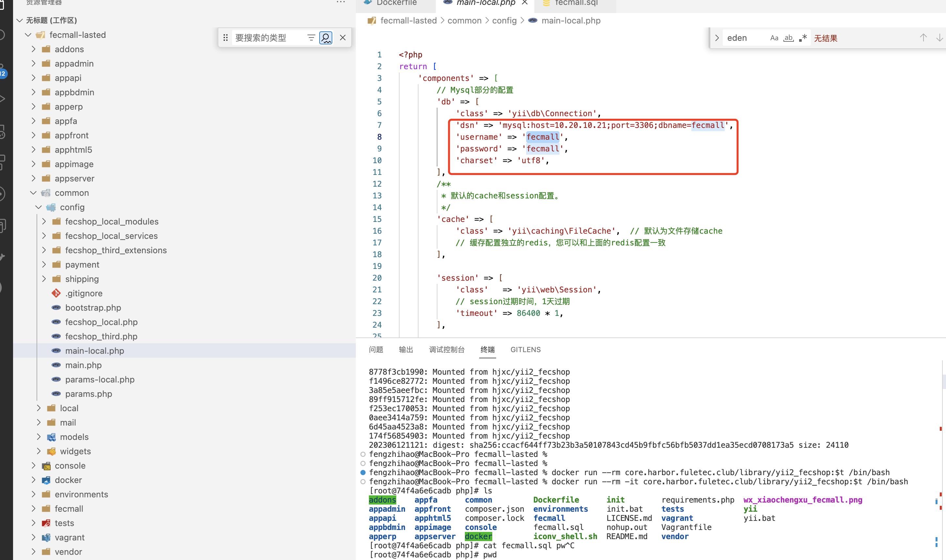Image resolution: width=946 pixels, height=560 pixels.
Task: Open explorer more actions ellipsis
Action: (340, 2)
